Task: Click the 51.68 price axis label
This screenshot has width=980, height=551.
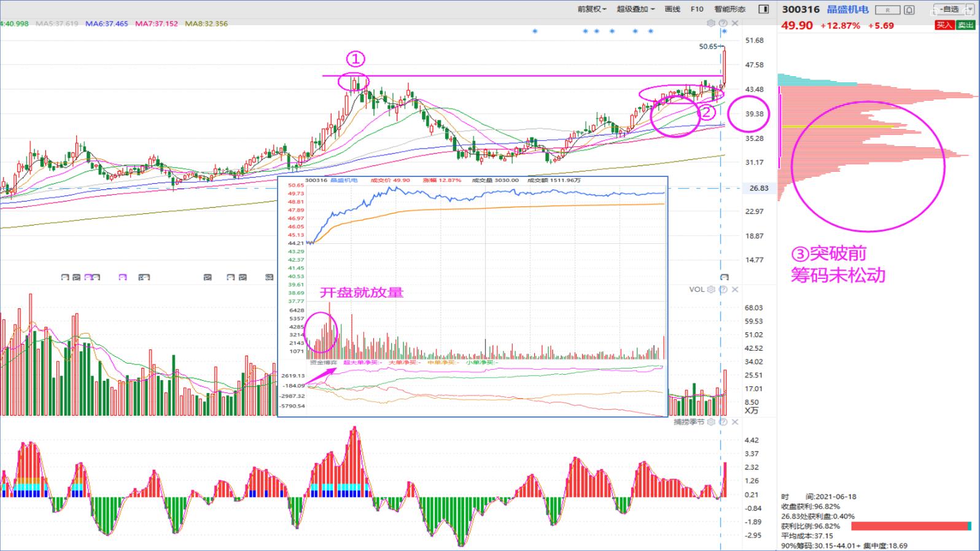Action: coord(755,41)
